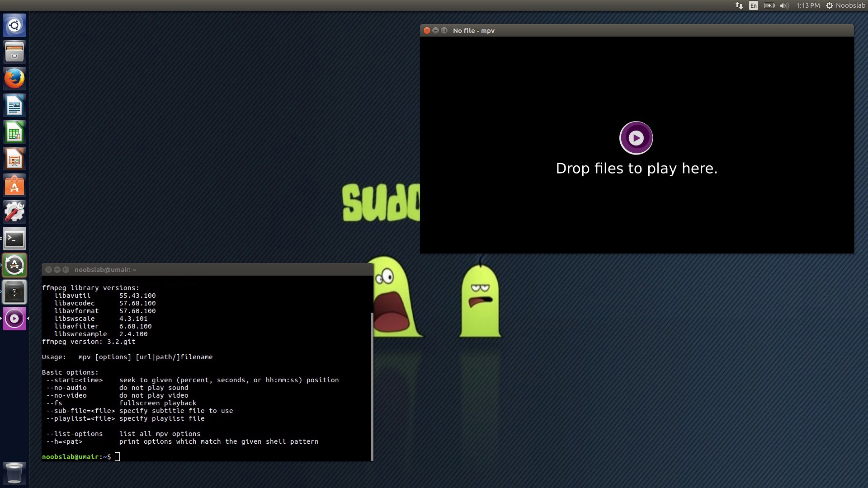
Task: Open LibreOffice Writer from launcher
Action: coord(14,105)
